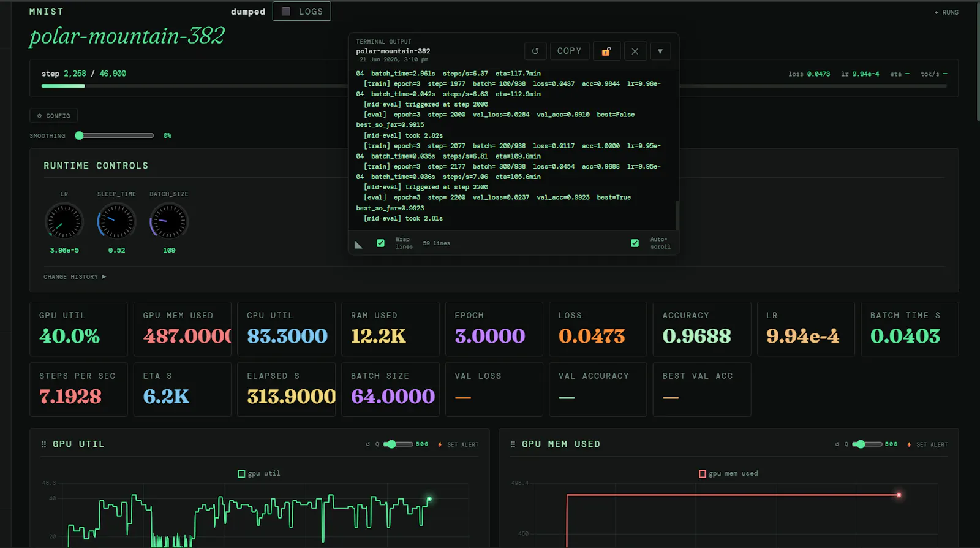Select the LOSS 0.0473 card
The height and width of the screenshot is (548, 980).
[x=598, y=329]
